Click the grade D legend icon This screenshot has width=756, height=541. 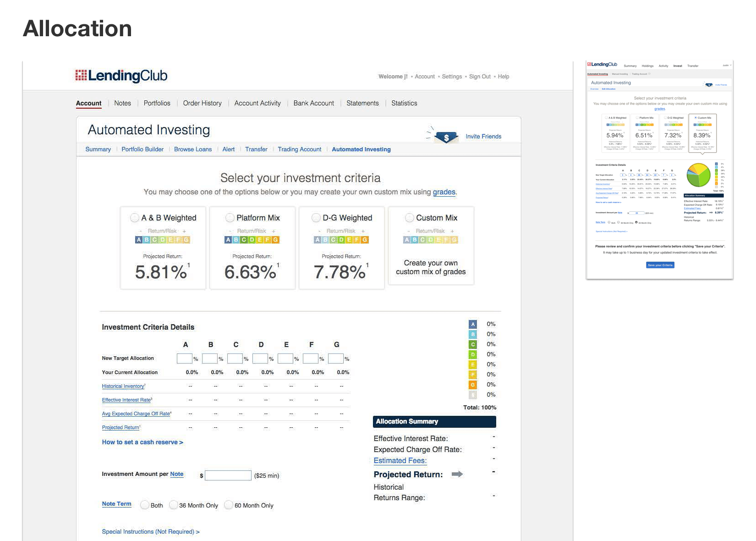pos(473,354)
